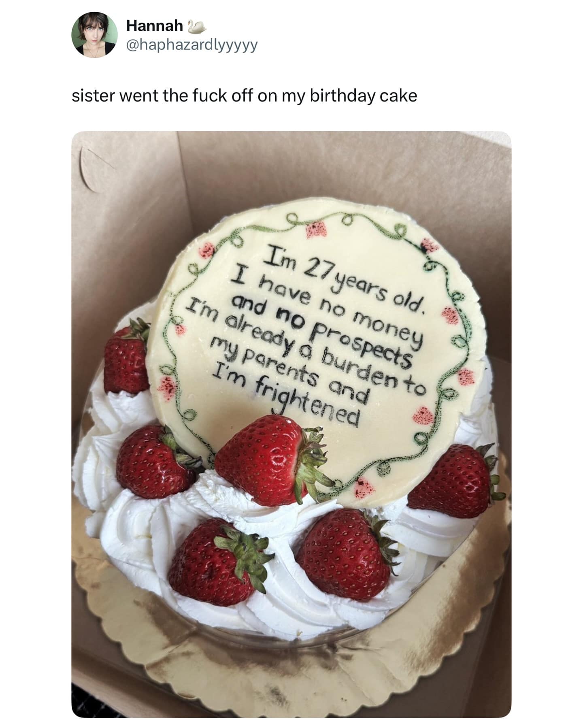This screenshot has height=728, width=583.
Task: Select the tweet text about birthday cake
Action: pyautogui.click(x=244, y=96)
